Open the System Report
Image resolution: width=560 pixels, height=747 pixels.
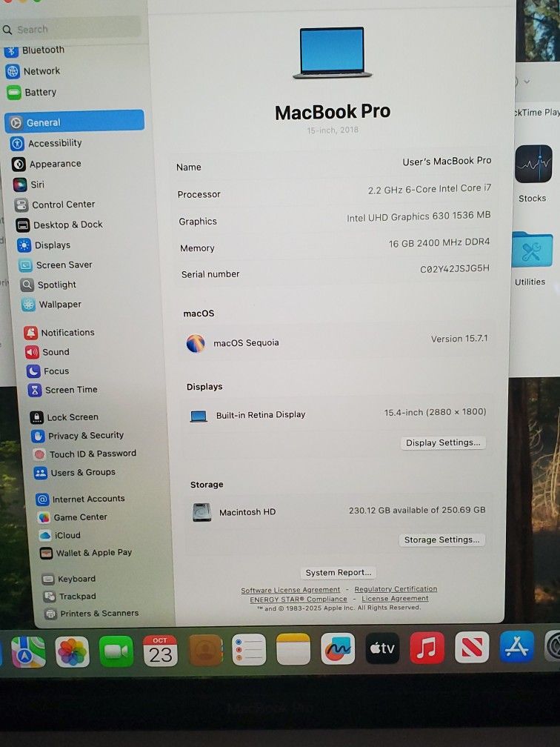click(338, 573)
